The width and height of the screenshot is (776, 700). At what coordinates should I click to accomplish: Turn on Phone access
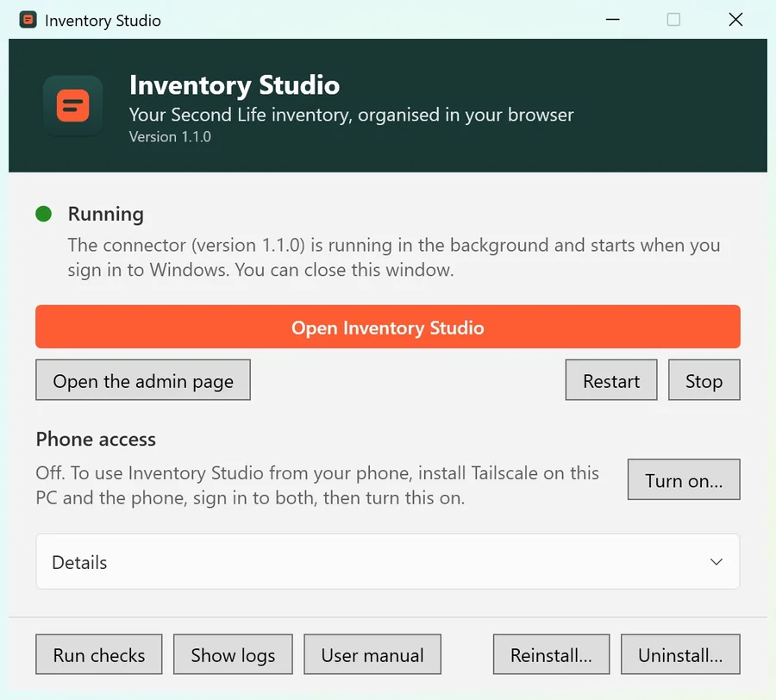684,479
